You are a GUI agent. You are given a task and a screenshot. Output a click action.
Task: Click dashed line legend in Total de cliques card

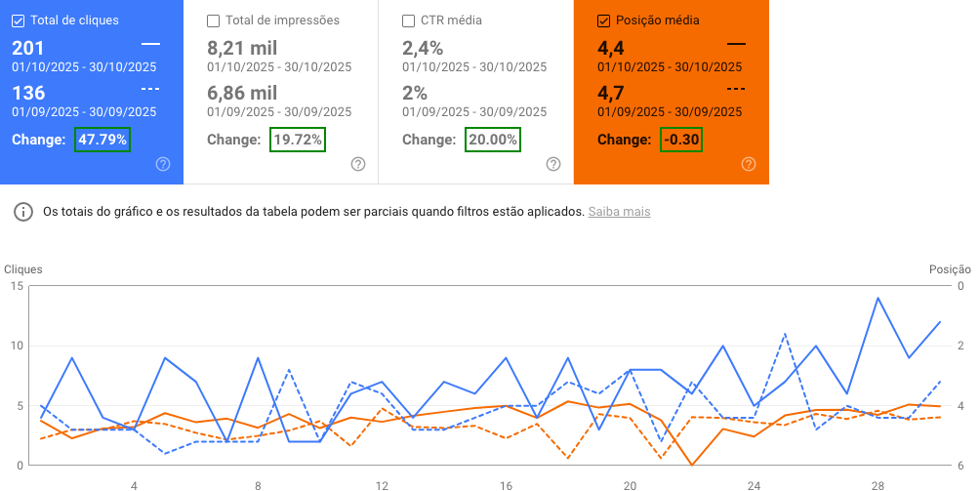point(149,89)
